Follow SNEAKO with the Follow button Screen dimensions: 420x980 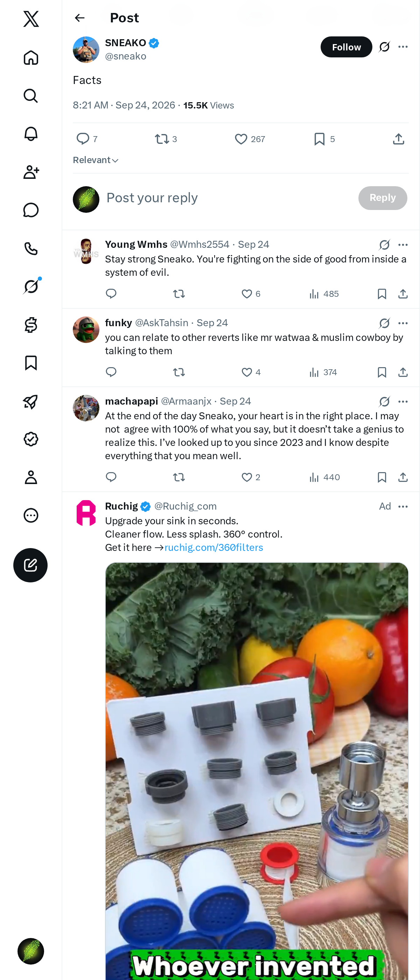[x=346, y=47]
